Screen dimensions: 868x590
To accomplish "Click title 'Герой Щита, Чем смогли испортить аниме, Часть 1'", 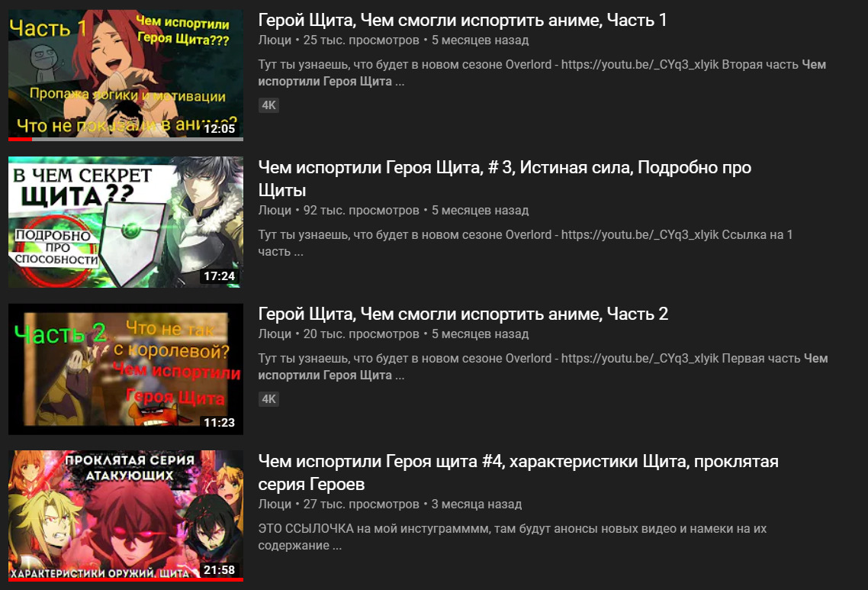I will [462, 21].
